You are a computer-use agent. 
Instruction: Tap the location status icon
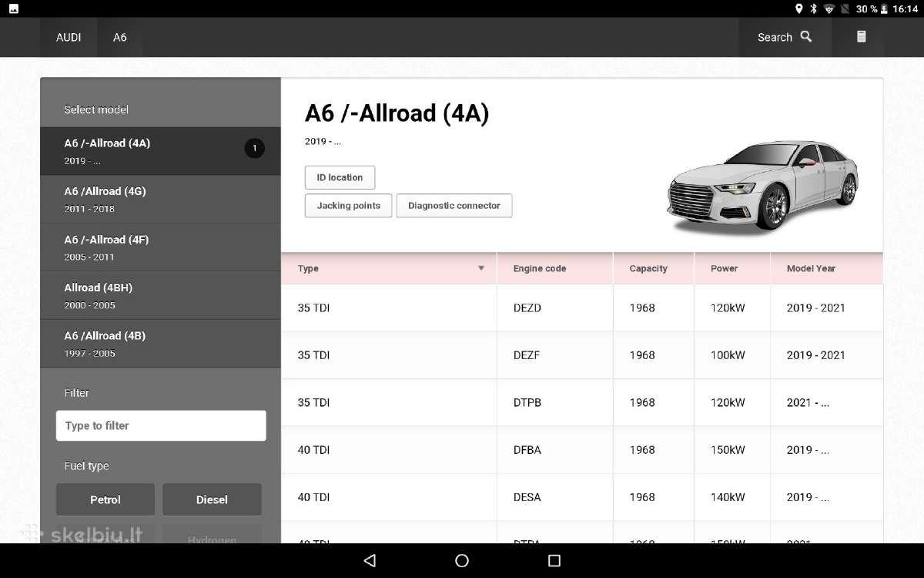798,9
